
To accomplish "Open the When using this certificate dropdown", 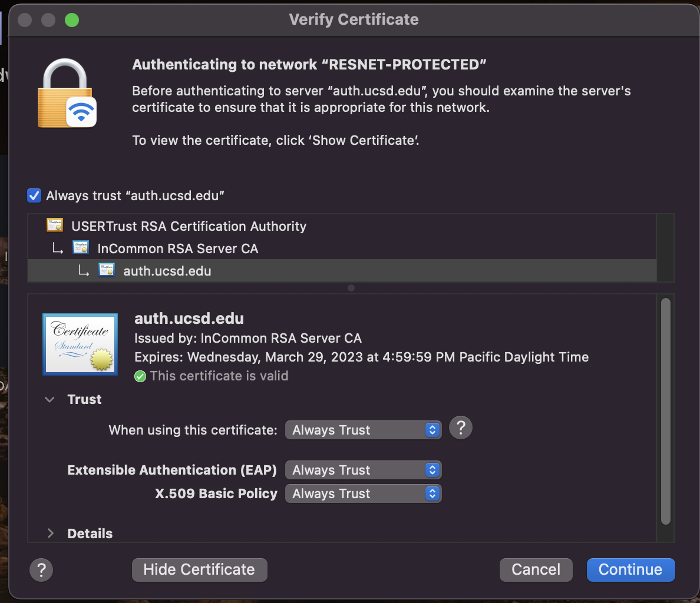I will 363,430.
